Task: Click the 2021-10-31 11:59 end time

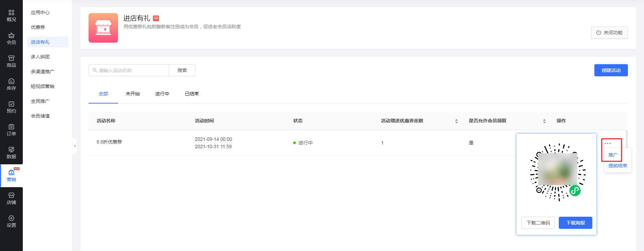Action: [213, 147]
